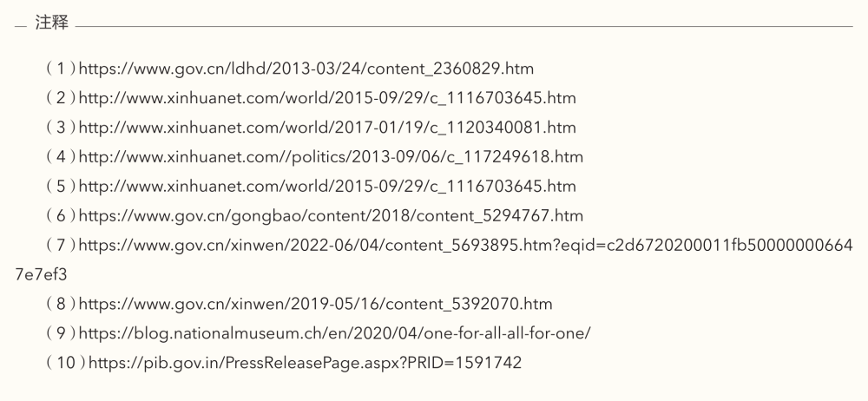The width and height of the screenshot is (868, 401).
Task: Open note 5 xinhuanet c_1116703645 link
Action: point(327,187)
